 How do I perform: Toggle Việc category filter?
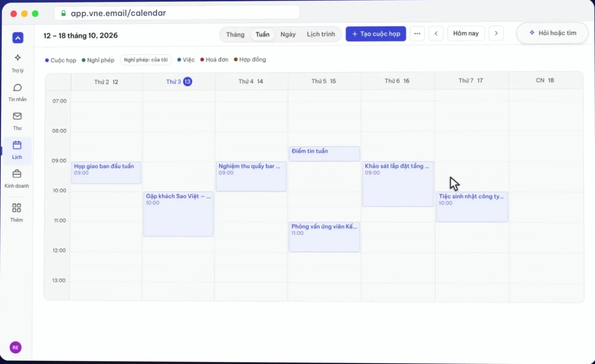[186, 60]
